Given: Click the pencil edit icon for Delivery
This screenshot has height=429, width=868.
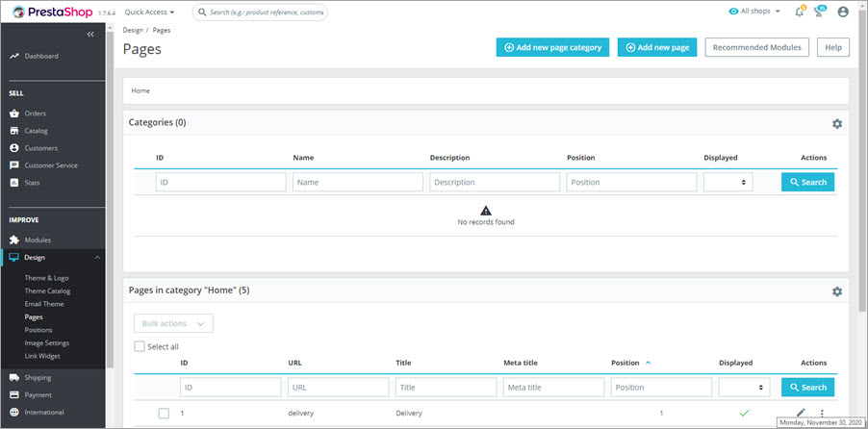Looking at the screenshot, I should pyautogui.click(x=801, y=413).
